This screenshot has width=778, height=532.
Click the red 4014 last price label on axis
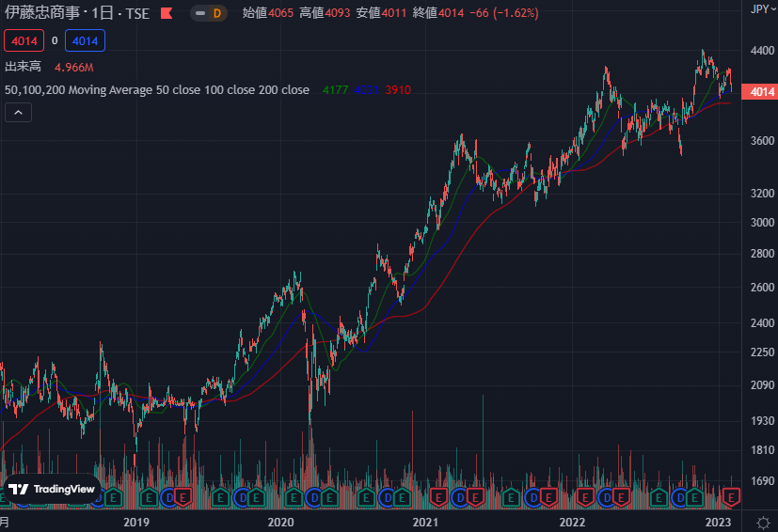(x=759, y=92)
